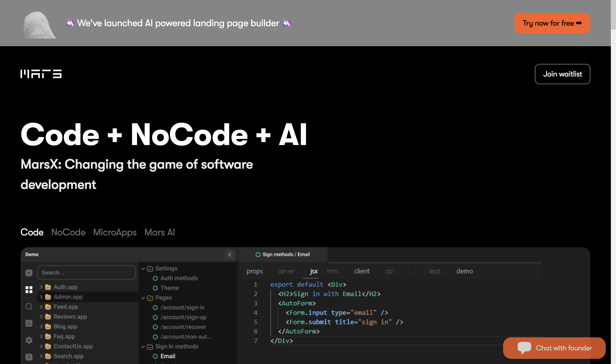Click the circle icon in Sign methods / Email tab
The width and height of the screenshot is (616, 364).
coord(258,254)
